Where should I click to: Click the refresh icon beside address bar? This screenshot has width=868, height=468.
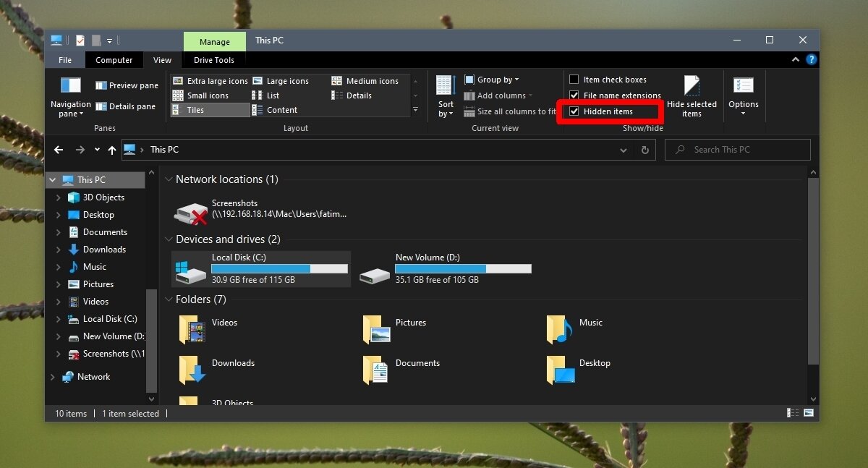click(645, 150)
